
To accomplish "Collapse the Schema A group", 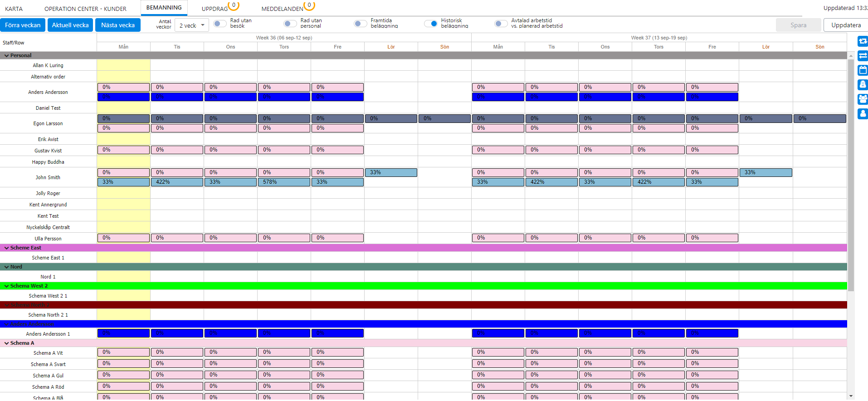I will (6, 343).
